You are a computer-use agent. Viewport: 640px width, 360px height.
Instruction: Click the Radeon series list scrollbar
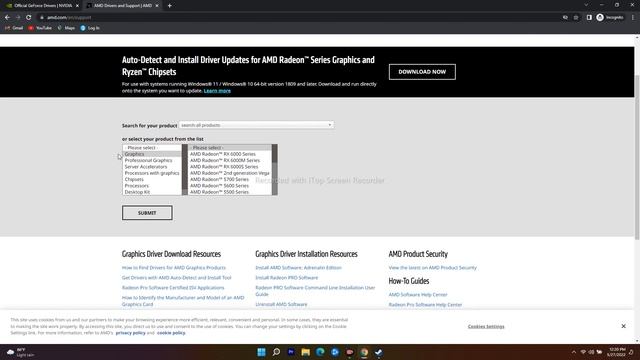pyautogui.click(x=275, y=169)
